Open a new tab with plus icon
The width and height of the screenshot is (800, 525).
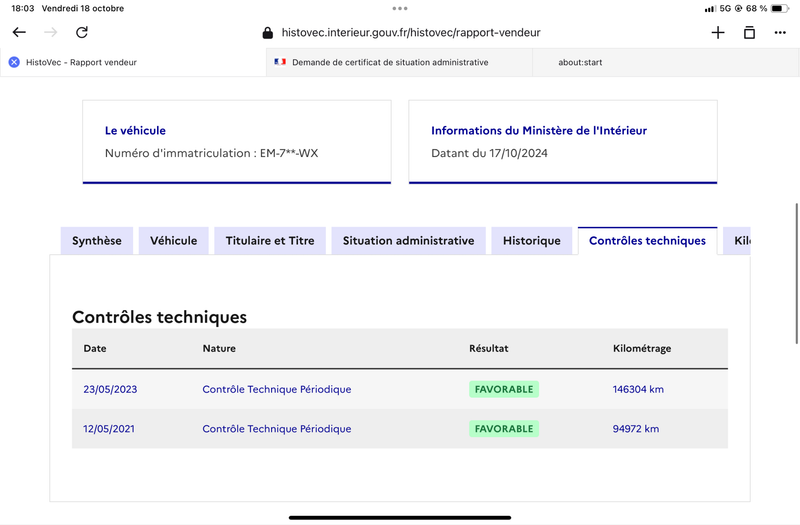click(718, 33)
